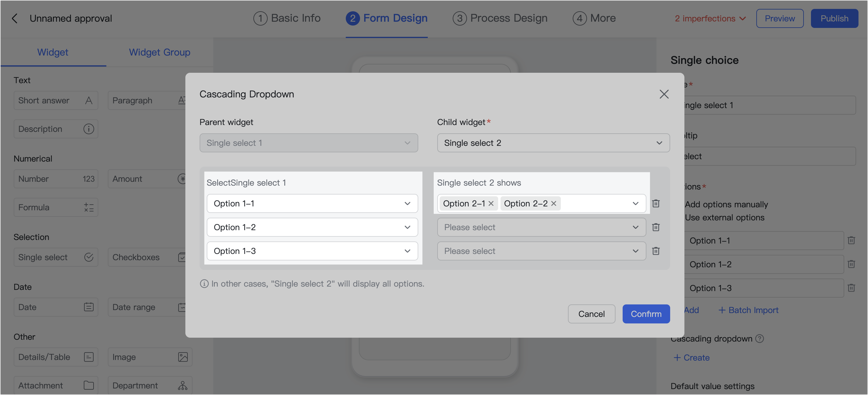Image resolution: width=868 pixels, height=395 pixels.
Task: Add Short answer text widget
Action: pos(56,100)
